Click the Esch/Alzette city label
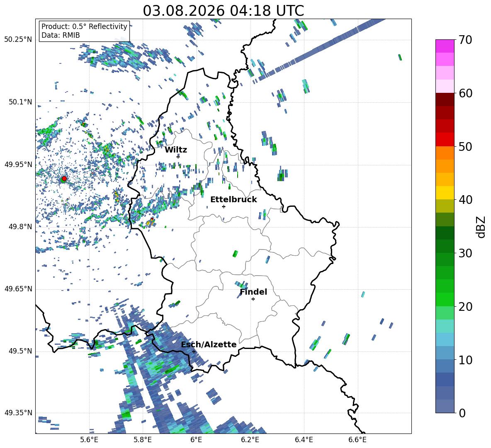Viewport: 491px width, 448px height. pos(209,344)
